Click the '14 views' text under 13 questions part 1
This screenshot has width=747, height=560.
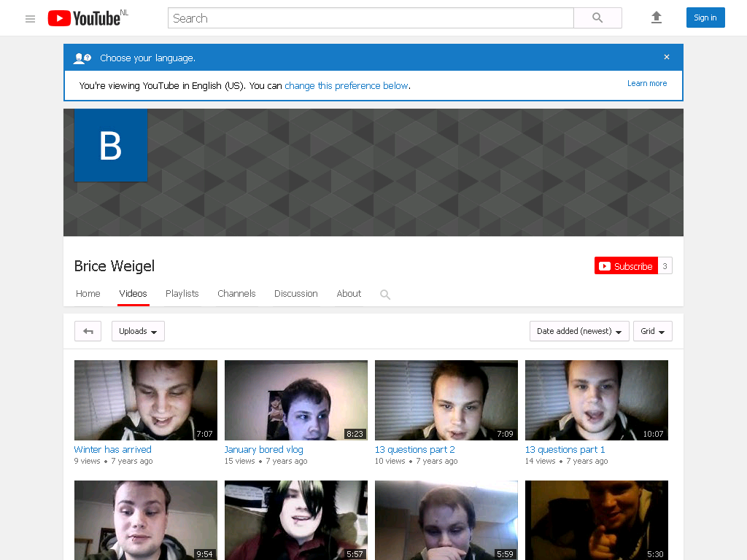point(541,461)
